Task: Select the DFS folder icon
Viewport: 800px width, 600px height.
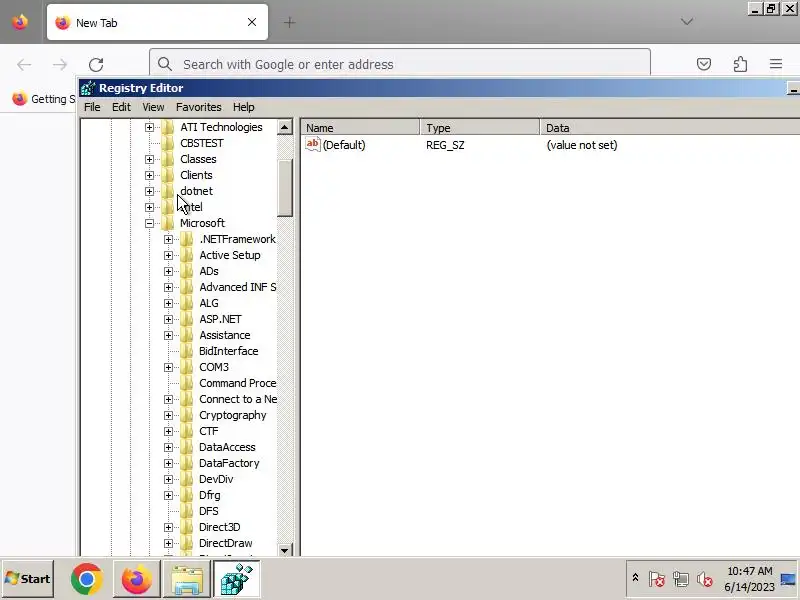Action: pyautogui.click(x=187, y=511)
